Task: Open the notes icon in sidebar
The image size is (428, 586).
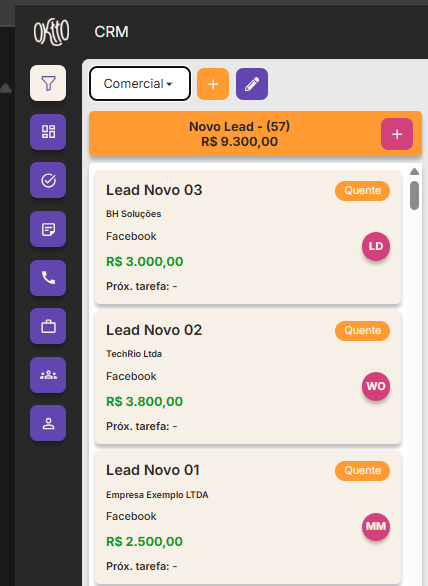Action: (x=48, y=229)
